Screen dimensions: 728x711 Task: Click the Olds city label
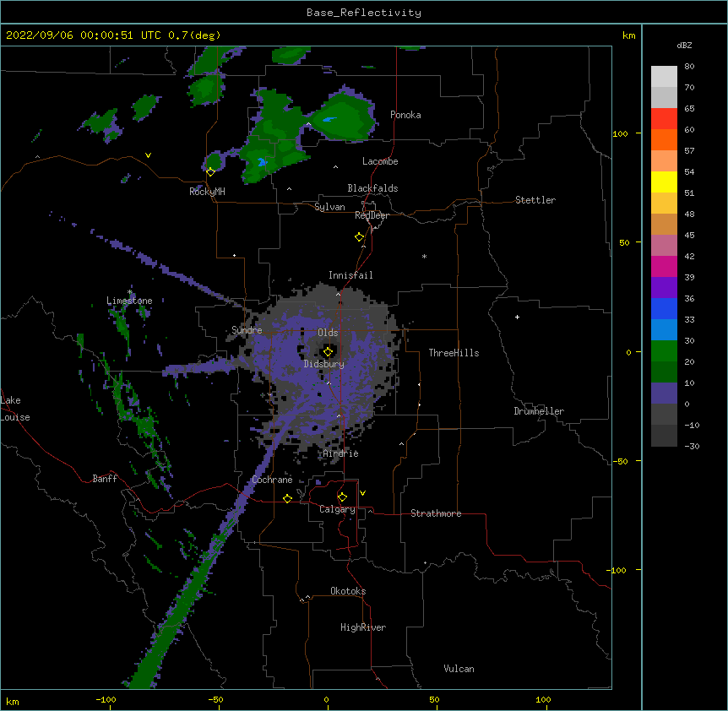[328, 333]
